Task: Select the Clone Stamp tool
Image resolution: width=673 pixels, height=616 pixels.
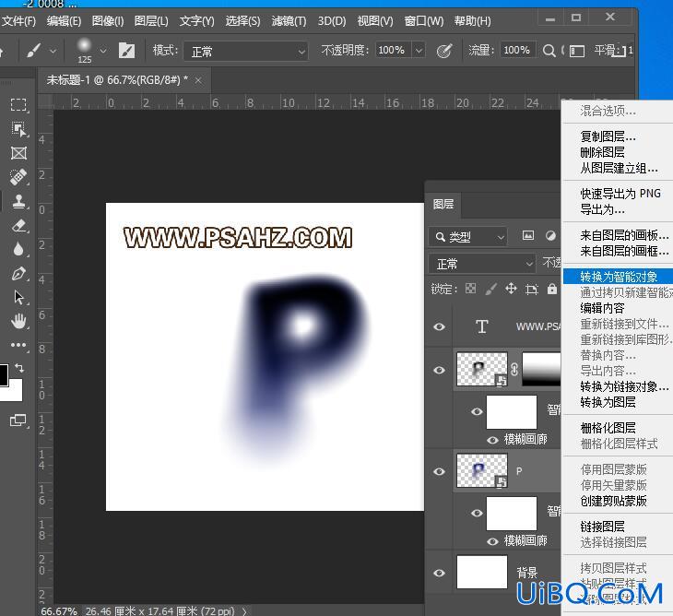Action: click(x=18, y=201)
